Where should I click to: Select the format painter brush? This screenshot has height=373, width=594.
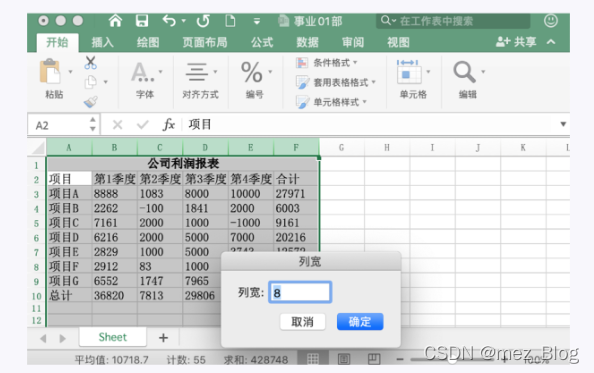pos(91,101)
